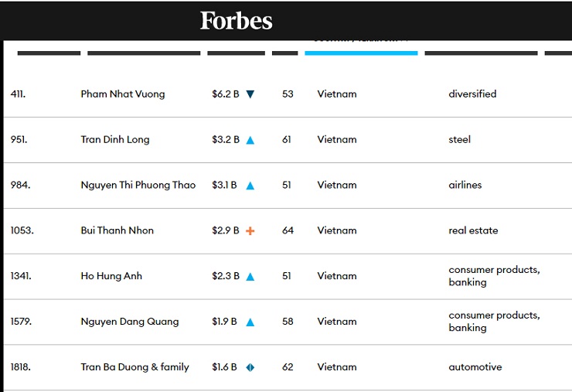Open Tran Dinh Long's profile
The image size is (572, 392).
coord(115,140)
